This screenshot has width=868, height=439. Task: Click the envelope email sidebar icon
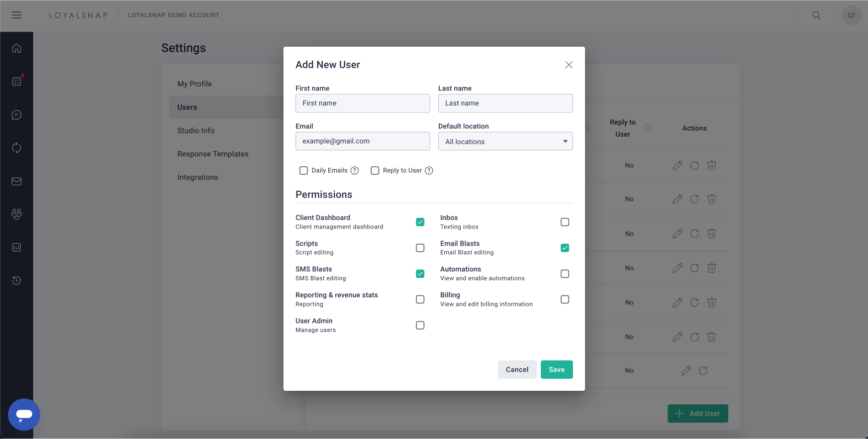17,181
